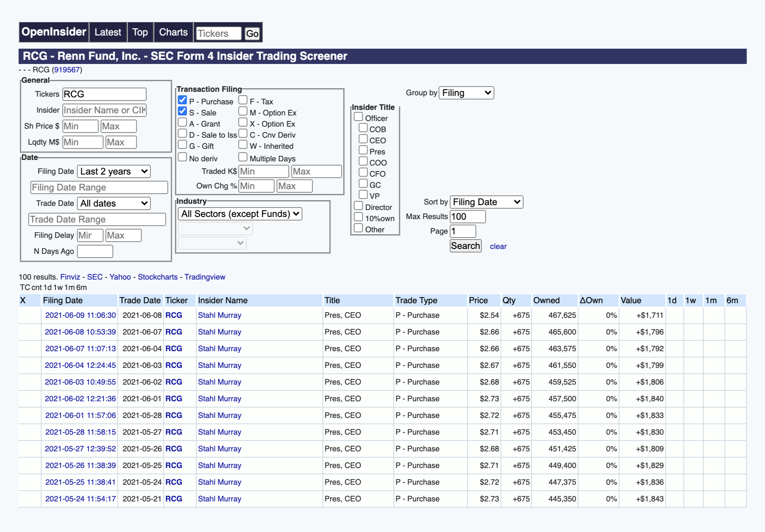The height and width of the screenshot is (532, 765).
Task: Click the Traded K$ Min field
Action: click(x=264, y=171)
